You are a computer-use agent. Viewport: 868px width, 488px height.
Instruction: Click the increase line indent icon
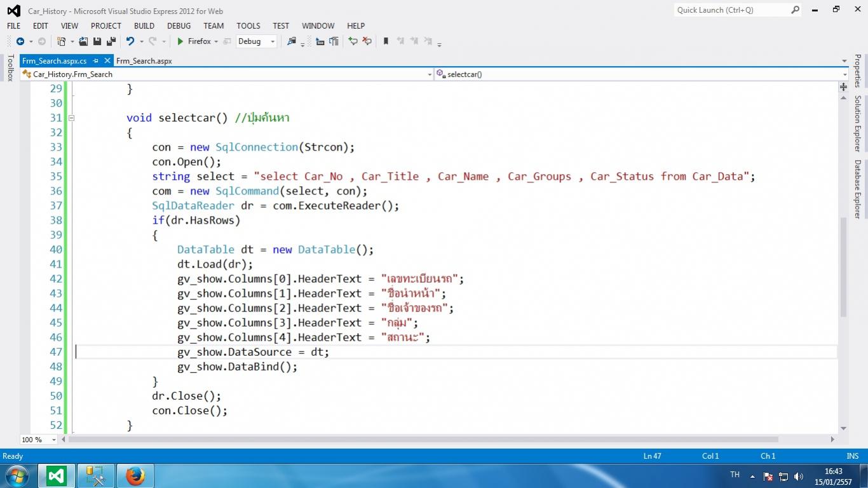[x=334, y=41]
